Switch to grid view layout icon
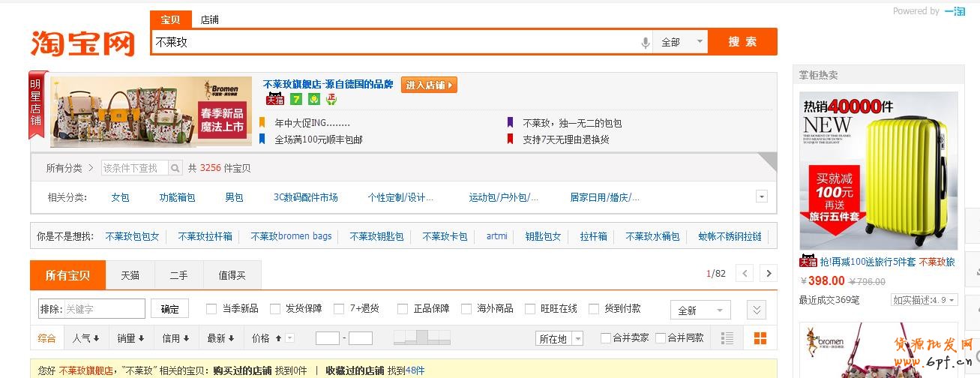Image resolution: width=980 pixels, height=378 pixels. pos(760,338)
